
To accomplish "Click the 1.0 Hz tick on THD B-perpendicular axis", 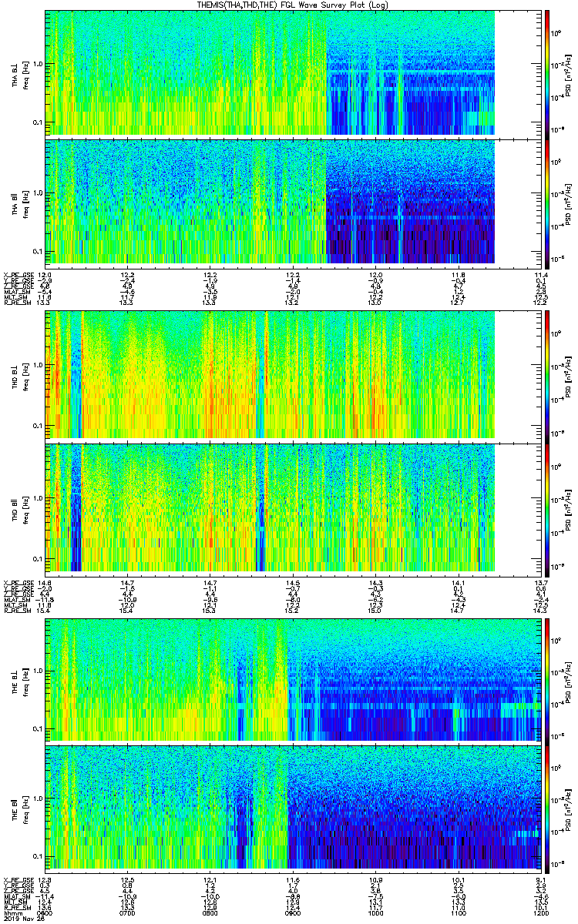I will [x=36, y=365].
